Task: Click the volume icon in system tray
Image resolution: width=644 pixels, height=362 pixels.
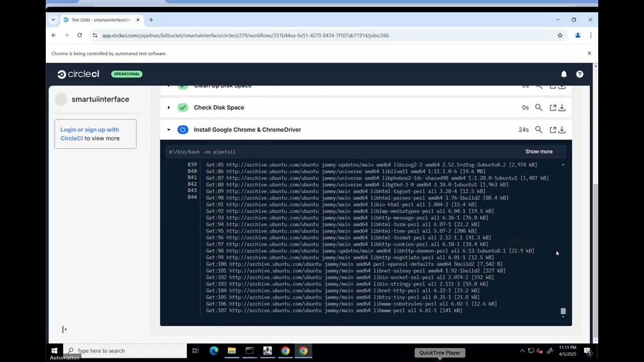Action: click(x=539, y=351)
